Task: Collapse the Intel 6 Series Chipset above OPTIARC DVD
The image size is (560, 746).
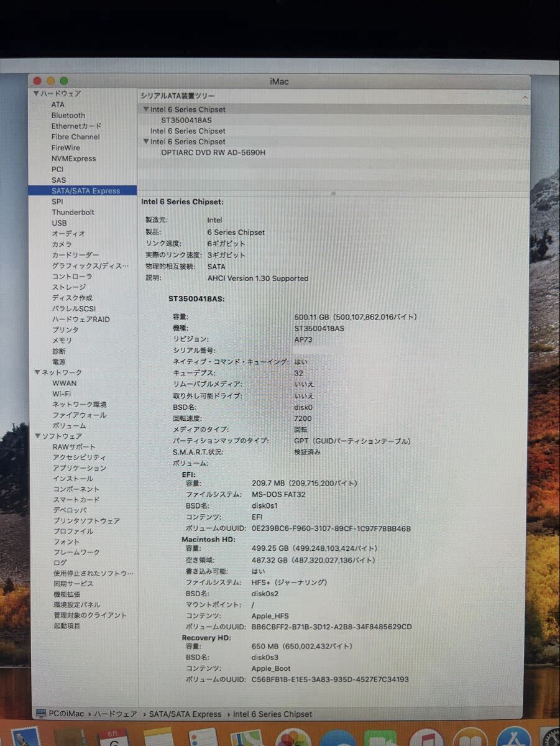Action: (x=145, y=142)
